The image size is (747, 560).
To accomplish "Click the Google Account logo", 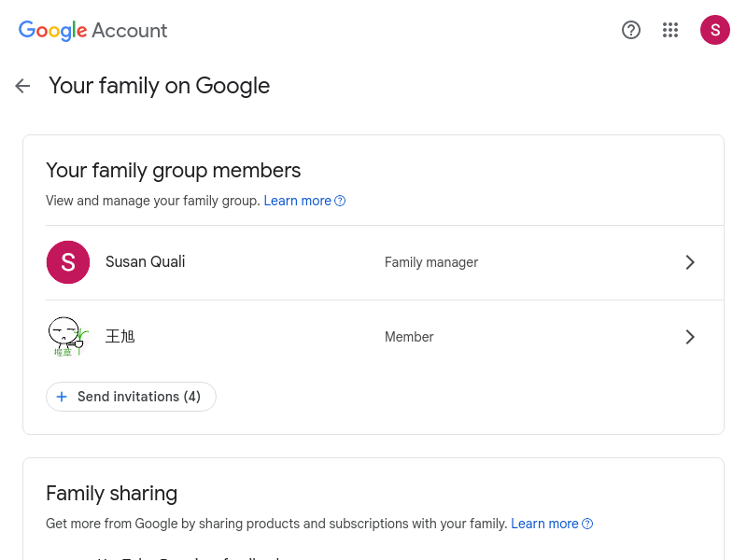I will [93, 30].
